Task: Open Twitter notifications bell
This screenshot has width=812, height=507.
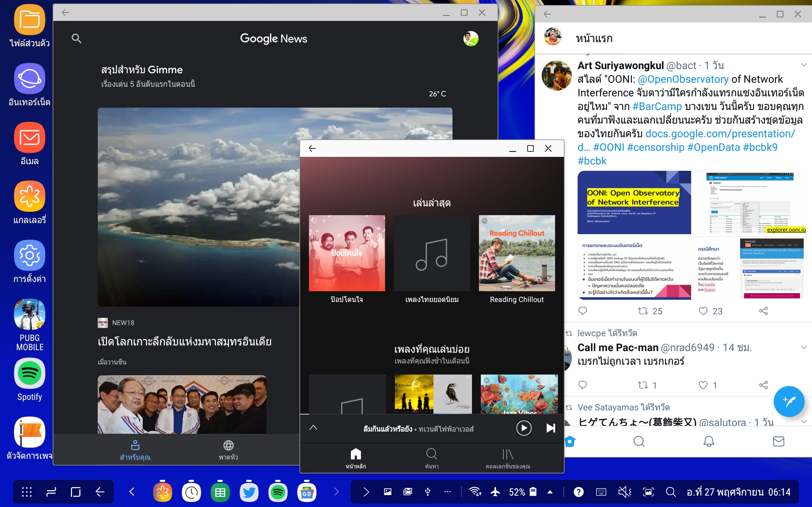Action: click(x=709, y=442)
